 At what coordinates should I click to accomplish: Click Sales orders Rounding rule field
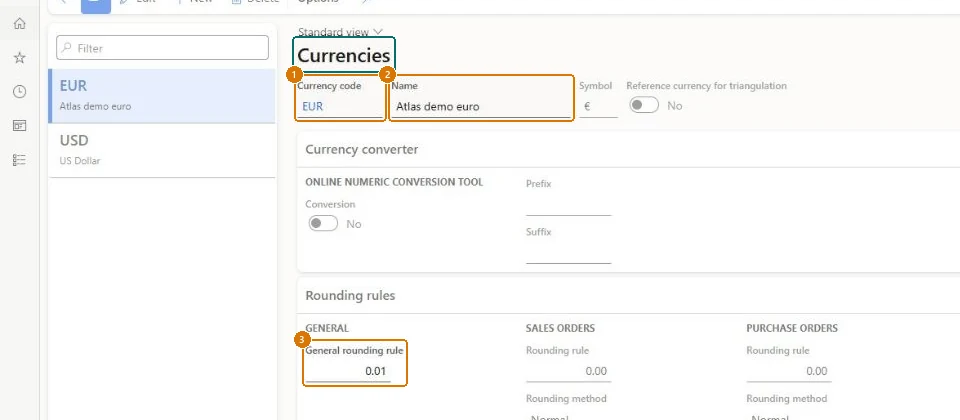click(568, 372)
